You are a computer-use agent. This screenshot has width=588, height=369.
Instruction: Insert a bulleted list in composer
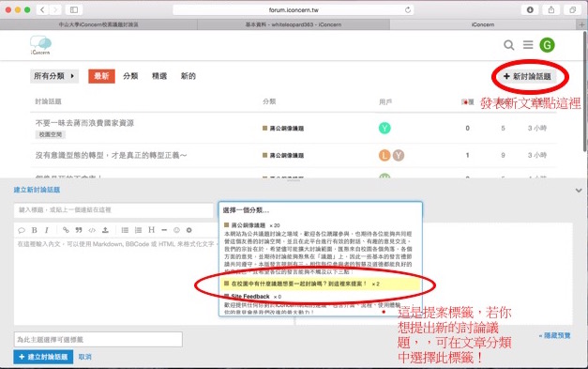125,230
